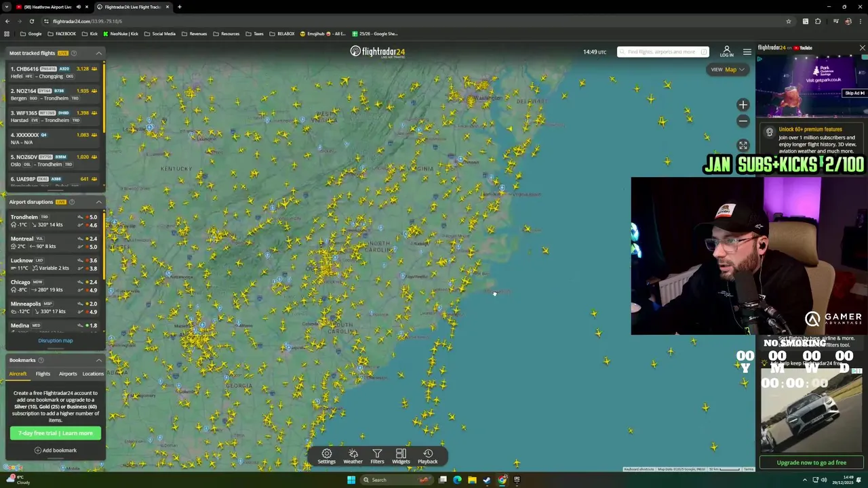Reload the page in browser toolbar

(x=31, y=21)
